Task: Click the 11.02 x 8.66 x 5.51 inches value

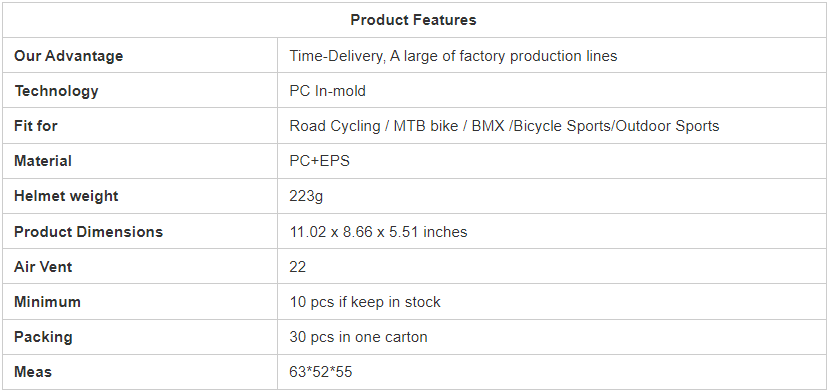Action: [379, 232]
